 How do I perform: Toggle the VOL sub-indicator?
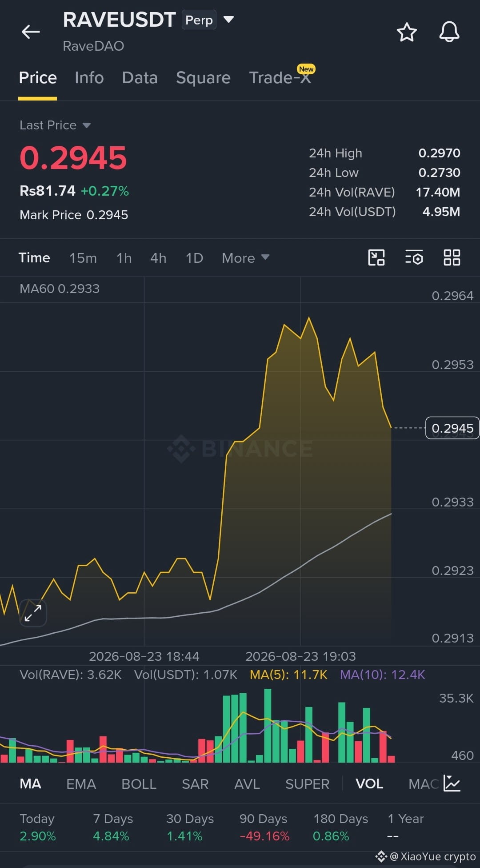click(369, 784)
